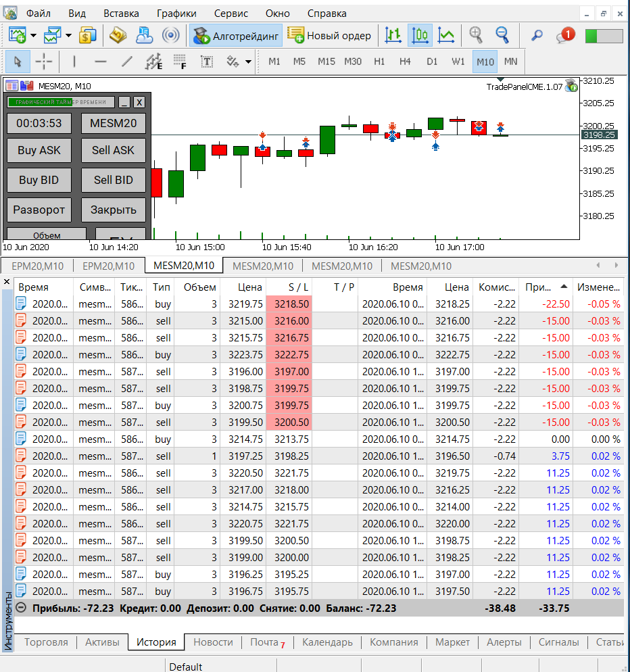This screenshot has height=672, width=630.
Task: Select the horizontal line tool
Action: [100, 62]
